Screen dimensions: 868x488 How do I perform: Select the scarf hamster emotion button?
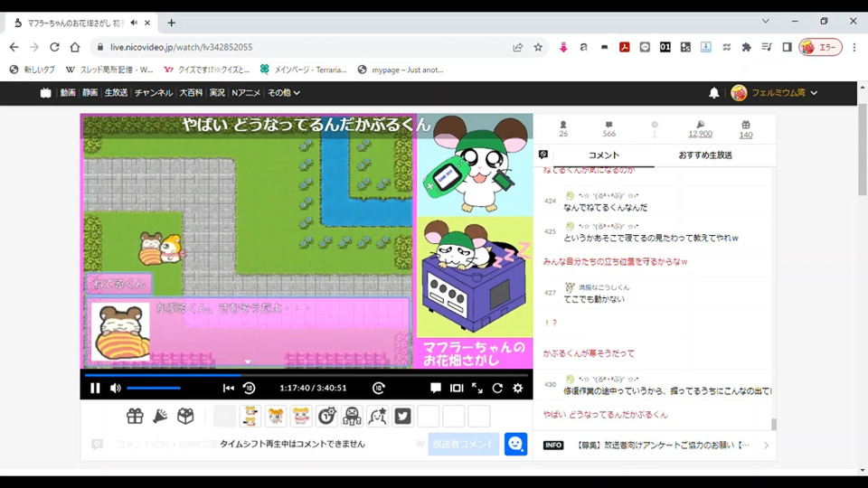pyautogui.click(x=301, y=416)
